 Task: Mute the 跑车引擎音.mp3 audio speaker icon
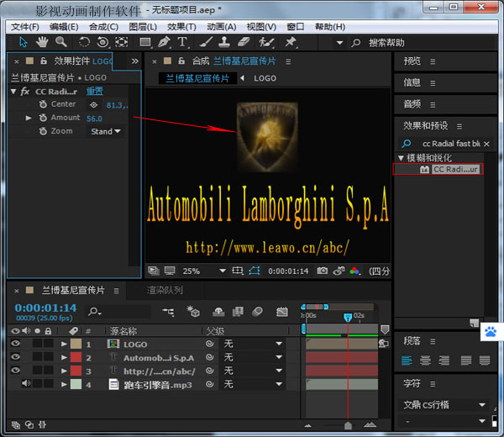coord(26,383)
